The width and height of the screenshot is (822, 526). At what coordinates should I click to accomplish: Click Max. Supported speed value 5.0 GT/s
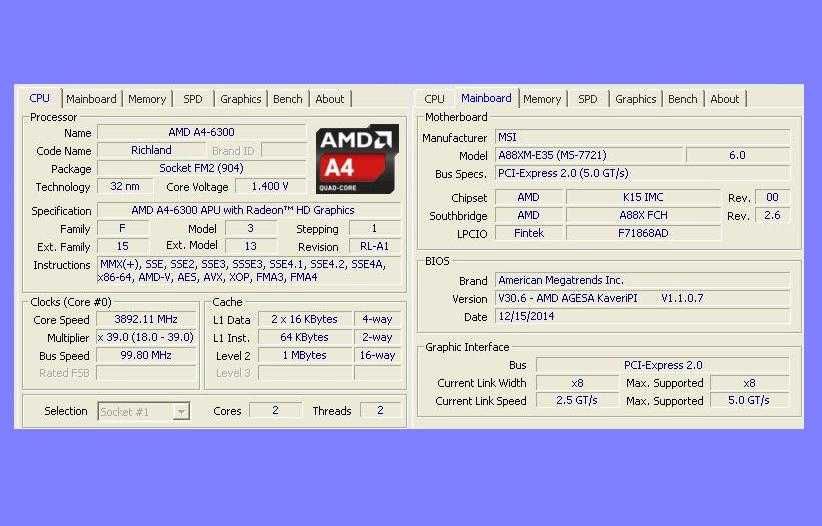coord(750,401)
